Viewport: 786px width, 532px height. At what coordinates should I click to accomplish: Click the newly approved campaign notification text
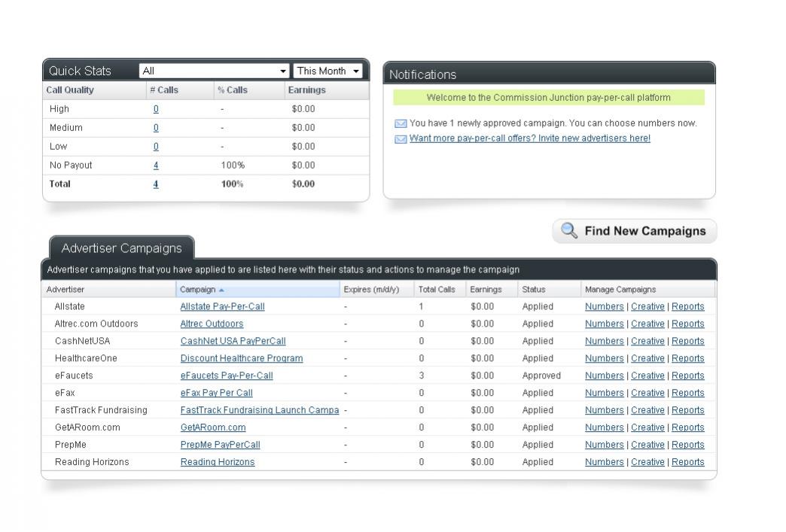(x=553, y=123)
